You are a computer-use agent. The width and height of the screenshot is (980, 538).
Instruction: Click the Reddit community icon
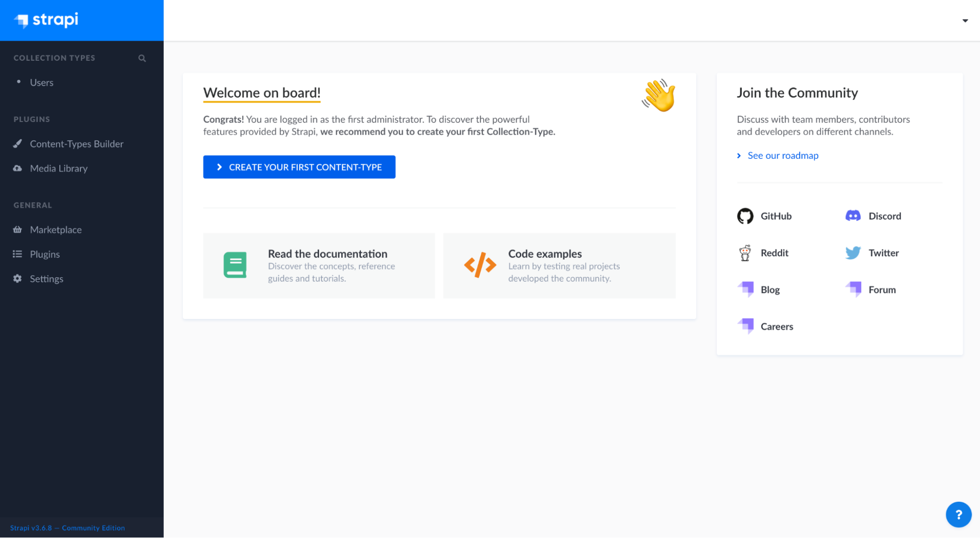click(745, 252)
